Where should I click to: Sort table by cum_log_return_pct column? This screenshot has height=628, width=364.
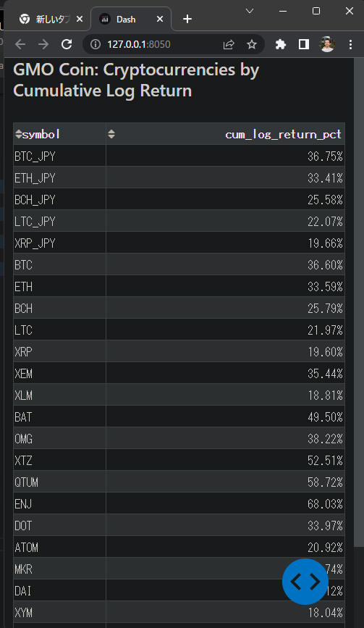(111, 134)
